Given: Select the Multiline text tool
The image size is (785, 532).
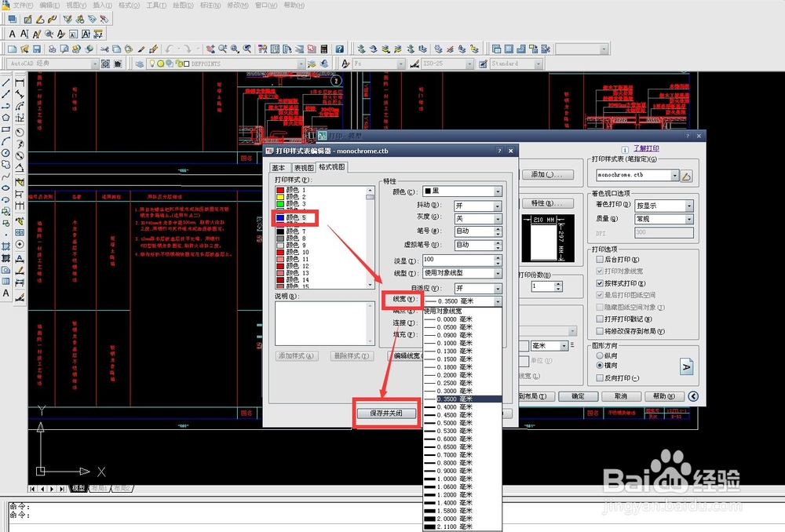Looking at the screenshot, I should coord(6,293).
